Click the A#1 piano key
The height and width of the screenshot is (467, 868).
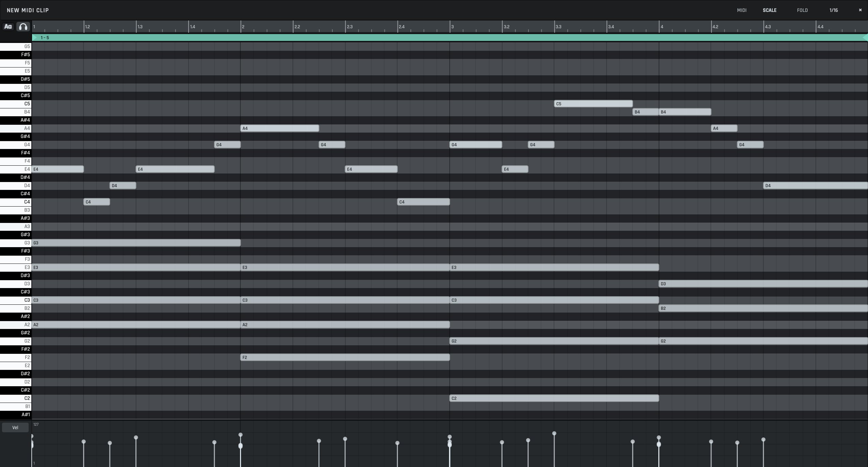(x=16, y=415)
